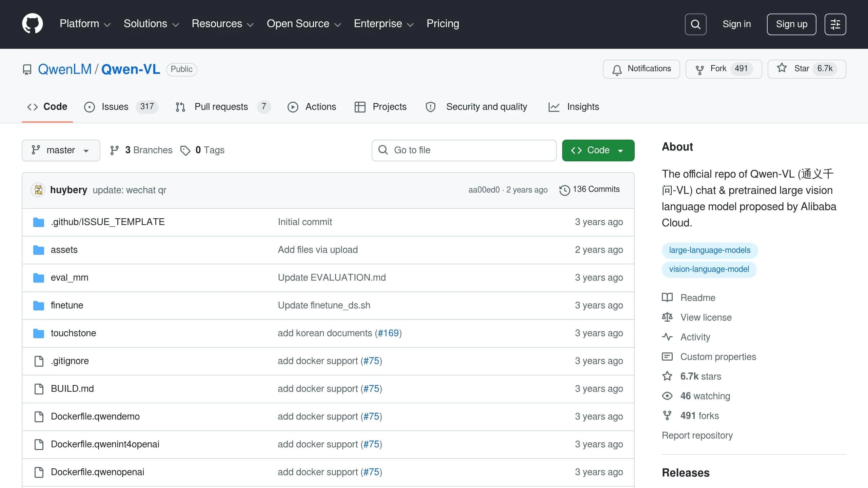
Task: Open the touchstone folder
Action: point(74,333)
